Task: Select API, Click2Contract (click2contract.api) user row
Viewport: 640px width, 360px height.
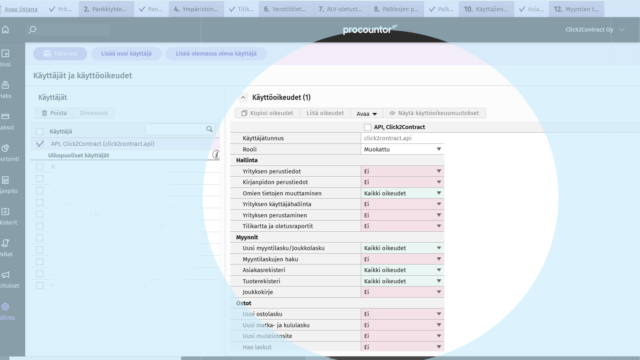Action: (x=126, y=144)
